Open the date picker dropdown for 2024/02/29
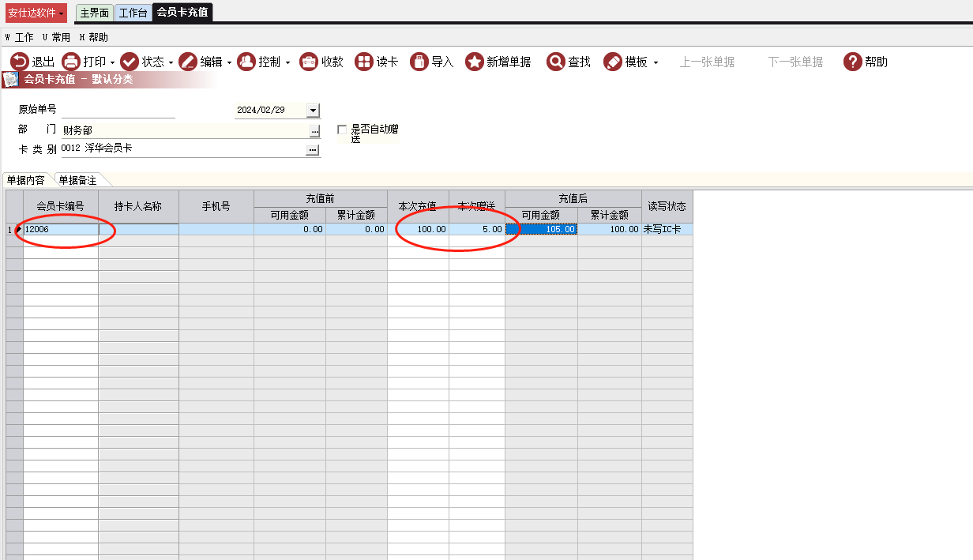The height and width of the screenshot is (560, 973). (313, 111)
